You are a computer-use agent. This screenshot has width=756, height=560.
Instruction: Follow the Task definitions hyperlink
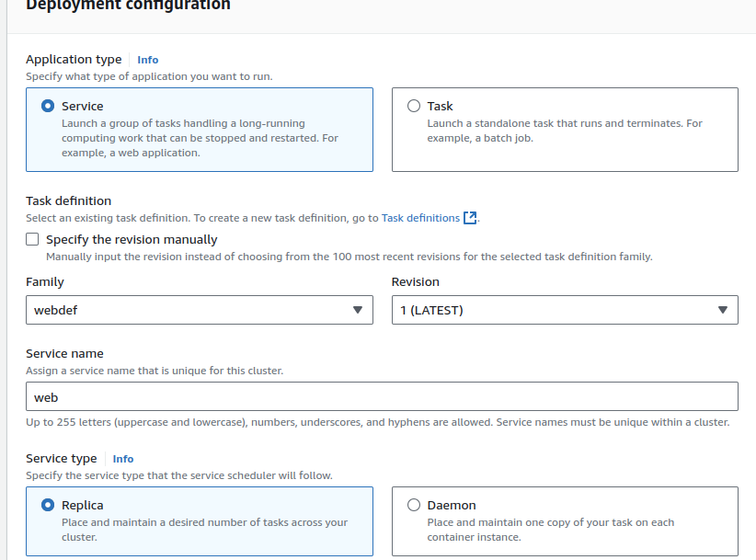pos(420,218)
